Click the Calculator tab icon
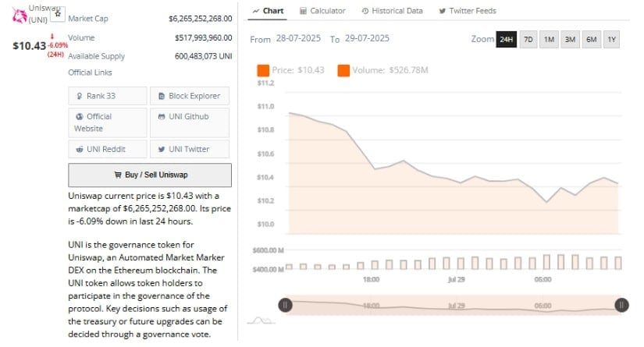644x347 pixels. (303, 11)
